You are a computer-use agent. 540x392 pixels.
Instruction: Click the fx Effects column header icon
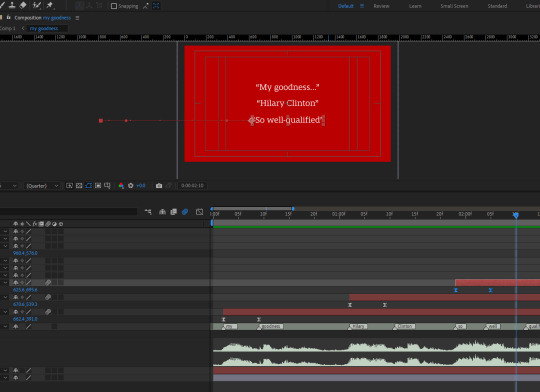coord(35,224)
